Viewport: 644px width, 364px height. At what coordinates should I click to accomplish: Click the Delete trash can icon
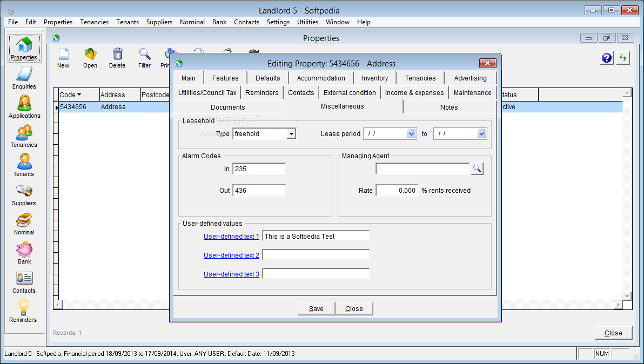click(117, 58)
